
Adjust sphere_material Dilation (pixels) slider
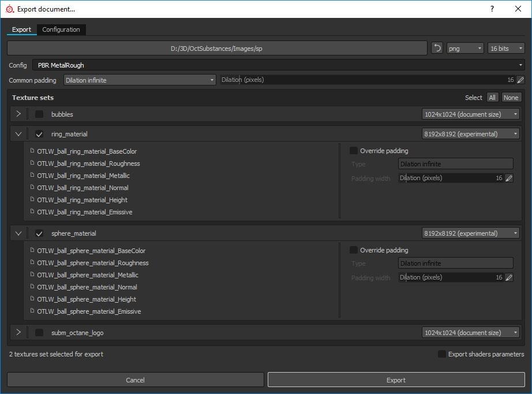pos(451,277)
